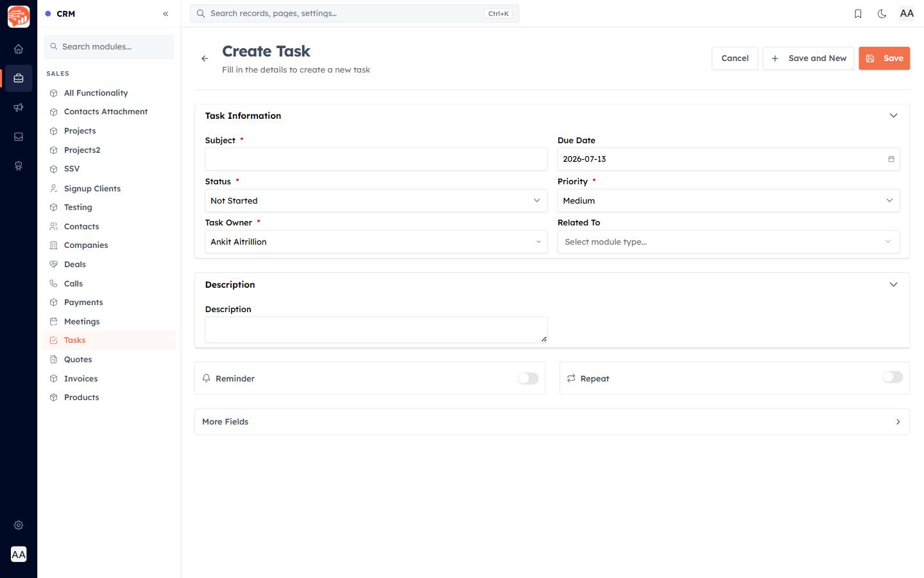Click the Ctrl+K shortcut badge
924x578 pixels.
[x=499, y=13]
